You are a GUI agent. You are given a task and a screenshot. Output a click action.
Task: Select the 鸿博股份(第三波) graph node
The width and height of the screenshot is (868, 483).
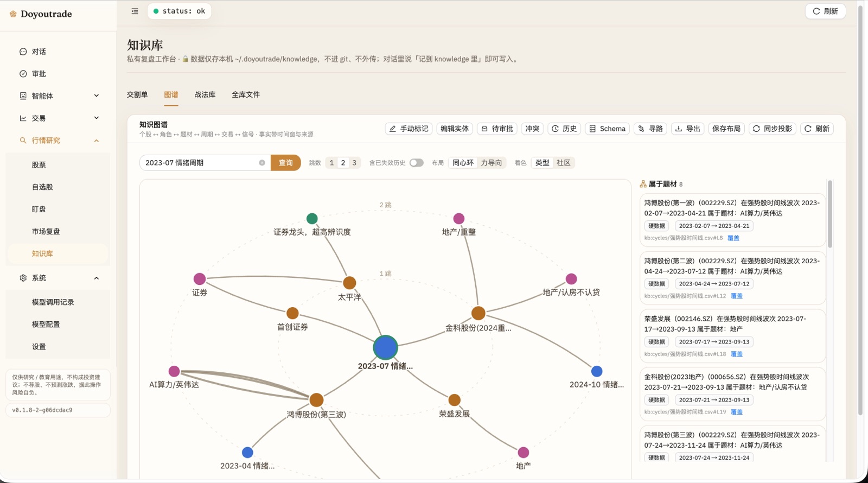pos(316,400)
